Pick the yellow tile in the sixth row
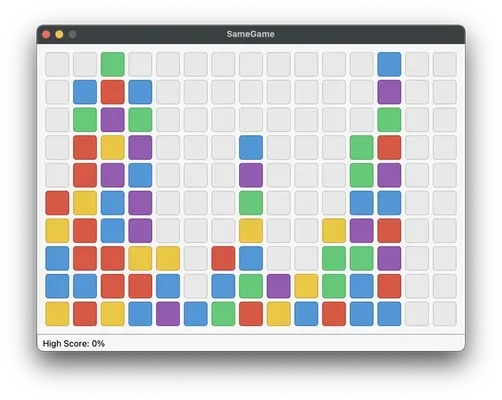502x400 pixels. pyautogui.click(x=85, y=203)
